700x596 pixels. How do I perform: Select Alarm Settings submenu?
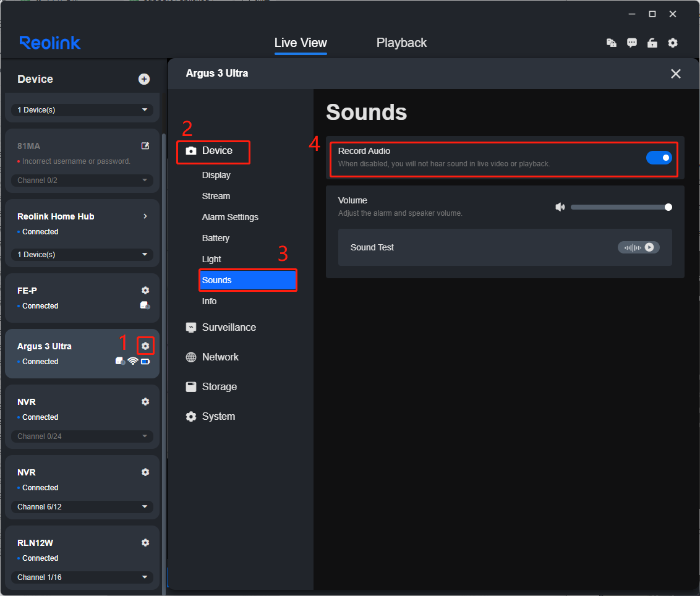[x=230, y=217]
